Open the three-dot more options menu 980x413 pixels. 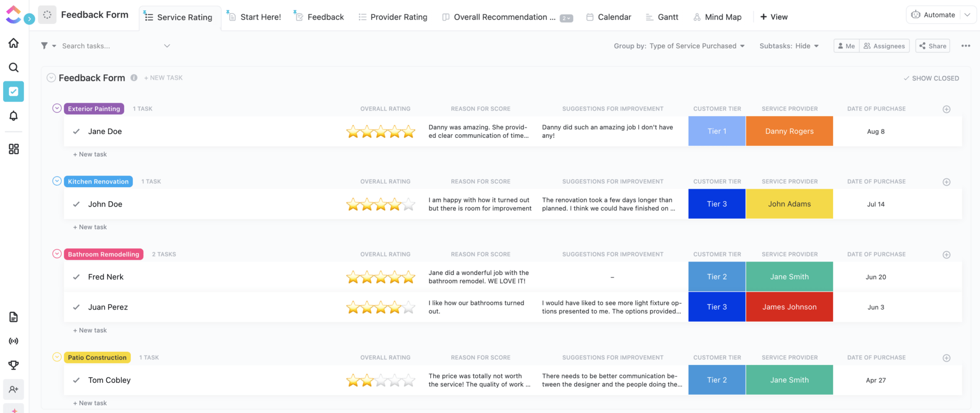click(966, 46)
